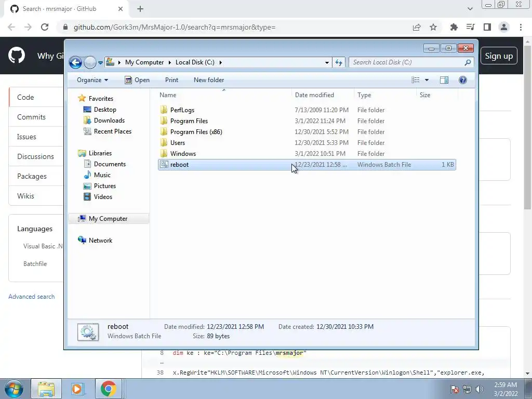Click My Computer breadcrumb in address bar
This screenshot has width=532, height=399.
(144, 62)
